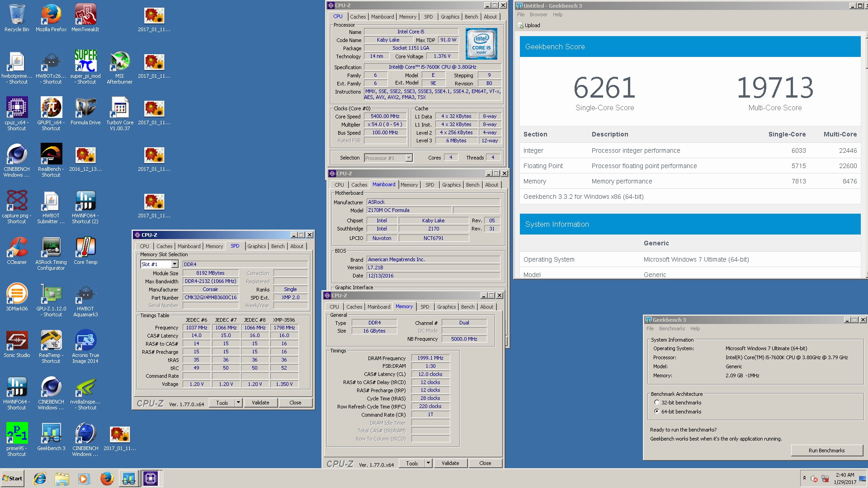
Task: Open HWiNFO64 Shortcut (2) icon
Action: coord(85,207)
